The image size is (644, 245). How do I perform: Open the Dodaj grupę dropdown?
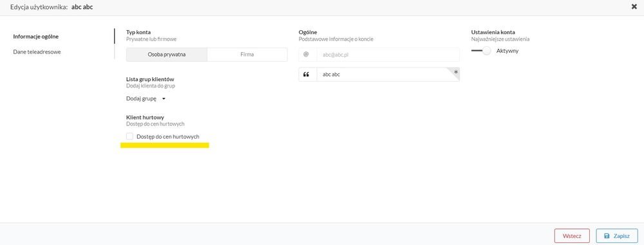point(146,99)
